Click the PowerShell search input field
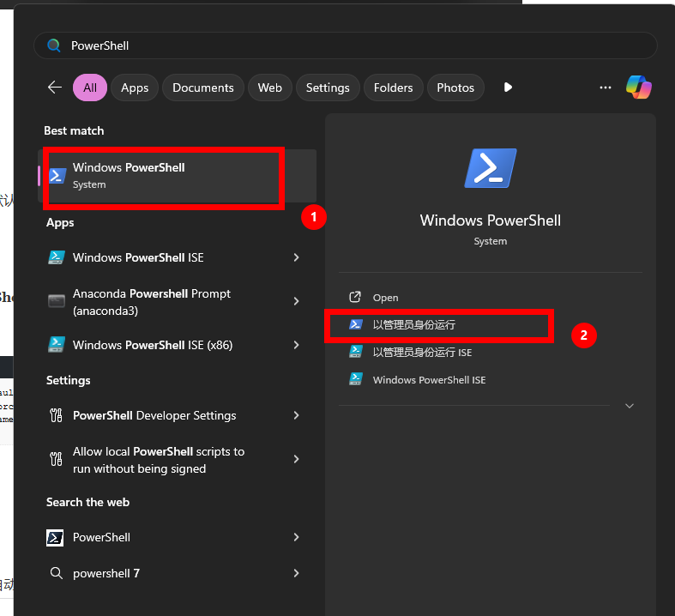The height and width of the screenshot is (616, 675). pyautogui.click(x=343, y=45)
